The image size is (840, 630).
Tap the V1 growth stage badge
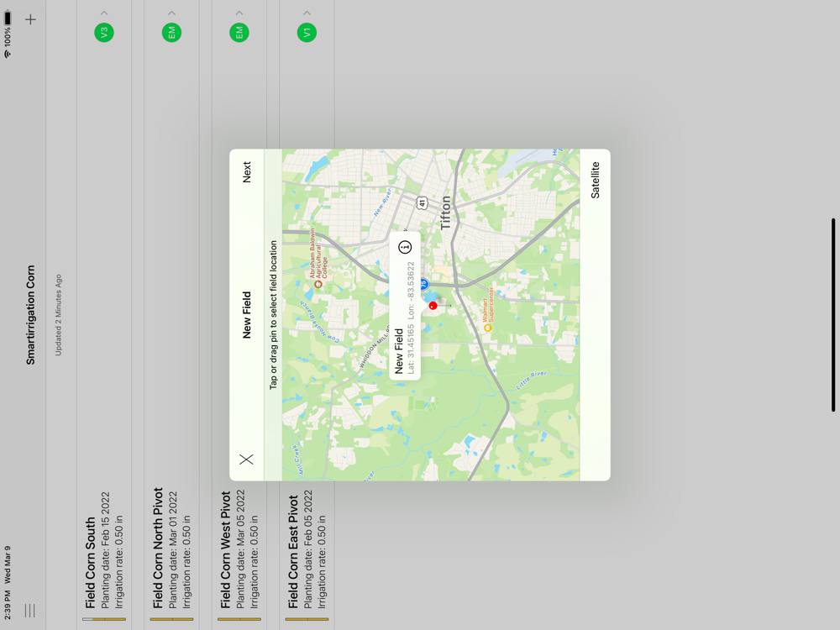pos(307,33)
